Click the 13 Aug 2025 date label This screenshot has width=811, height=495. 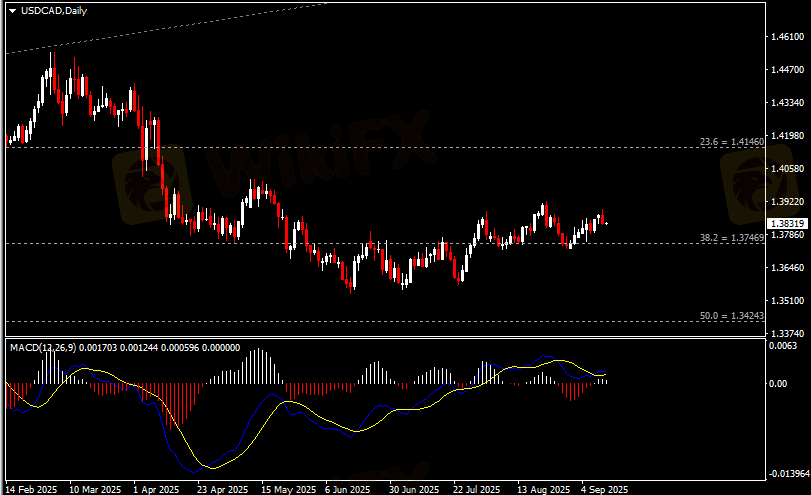pyautogui.click(x=544, y=489)
